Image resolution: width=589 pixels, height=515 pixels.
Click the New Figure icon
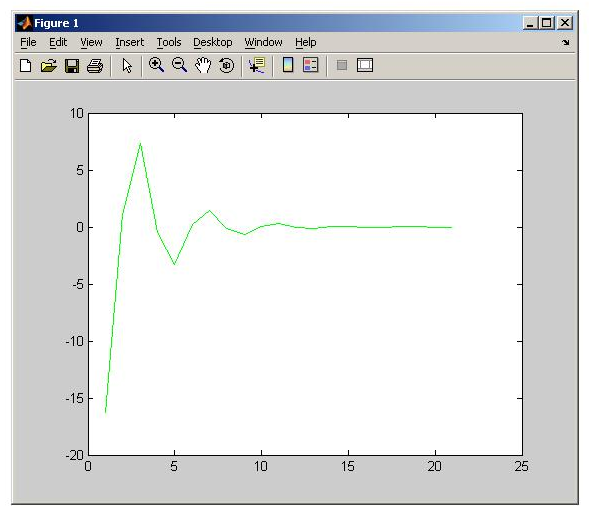(26, 66)
